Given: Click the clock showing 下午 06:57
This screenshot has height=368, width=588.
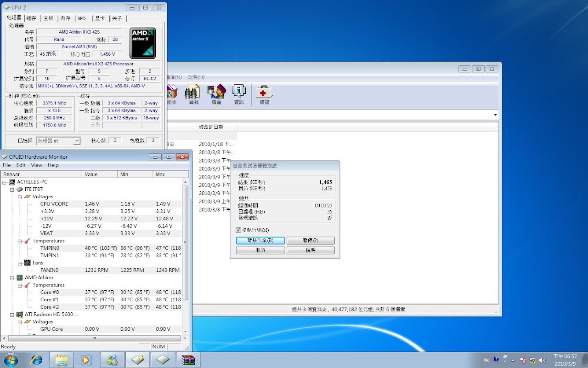Looking at the screenshot, I should 565,356.
